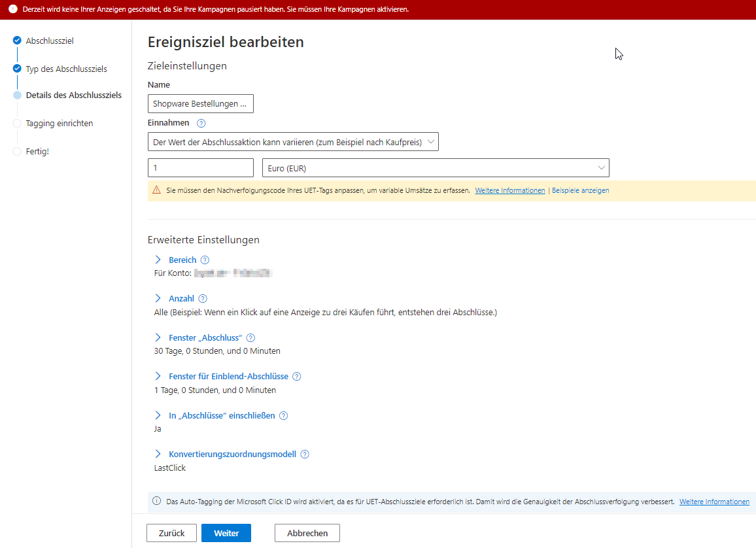This screenshot has width=756, height=548.
Task: Select the Fertig! step label
Action: [x=38, y=151]
